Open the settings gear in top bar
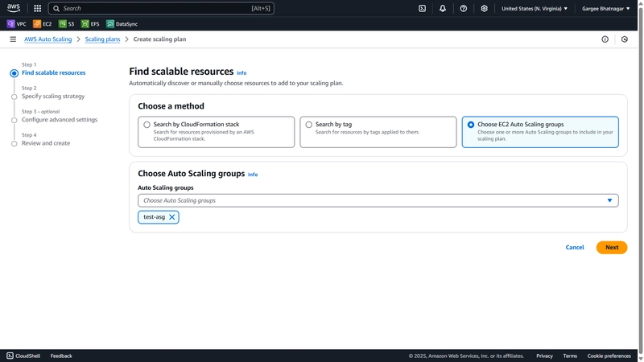644x362 pixels. [x=484, y=8]
